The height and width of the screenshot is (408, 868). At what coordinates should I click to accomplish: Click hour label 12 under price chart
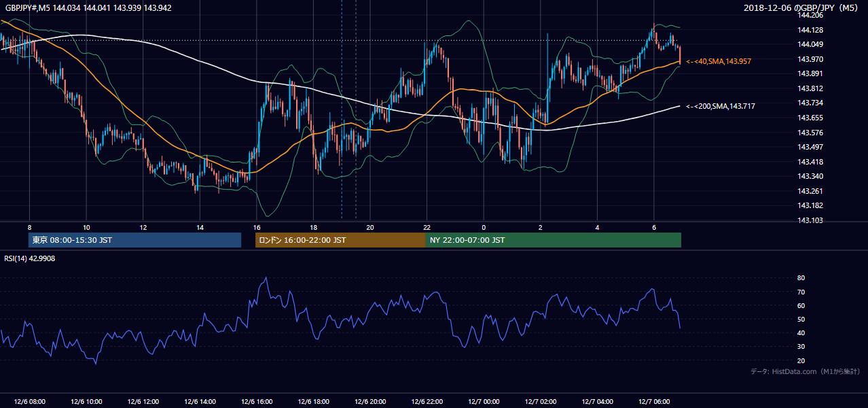(x=143, y=227)
